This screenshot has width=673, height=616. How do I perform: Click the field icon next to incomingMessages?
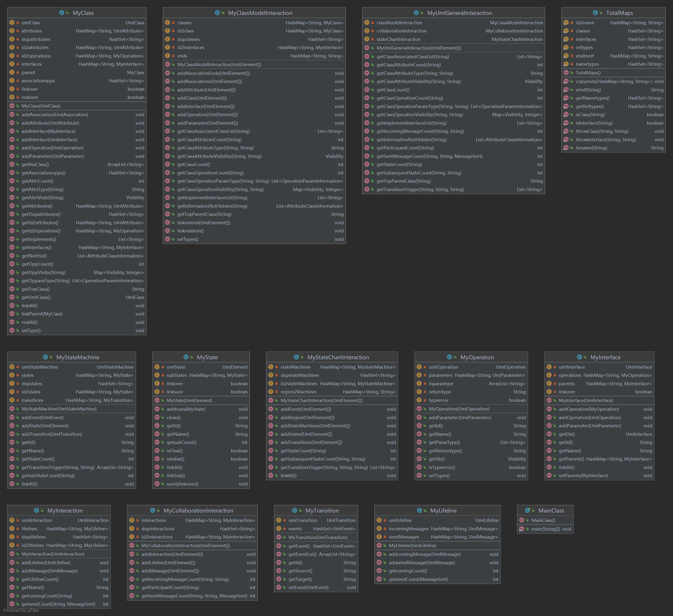(379, 529)
